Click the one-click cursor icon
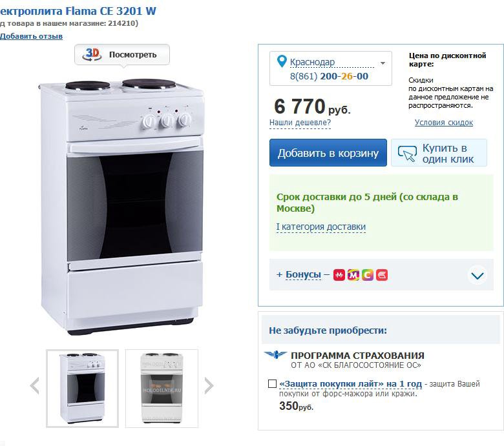Image resolution: width=504 pixels, height=446 pixels. [x=407, y=153]
